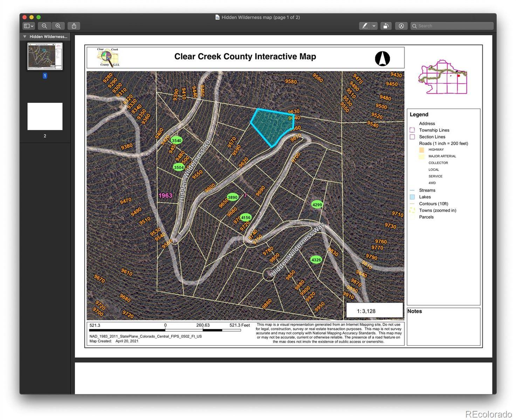Click the Towns (zoomed in) legend symbol
The width and height of the screenshot is (516, 420).
(x=412, y=210)
